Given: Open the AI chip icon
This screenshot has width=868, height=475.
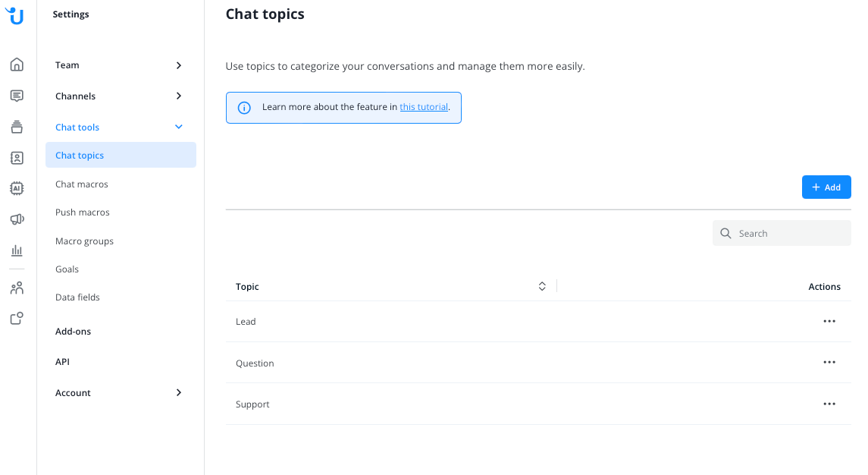Looking at the screenshot, I should pyautogui.click(x=17, y=188).
